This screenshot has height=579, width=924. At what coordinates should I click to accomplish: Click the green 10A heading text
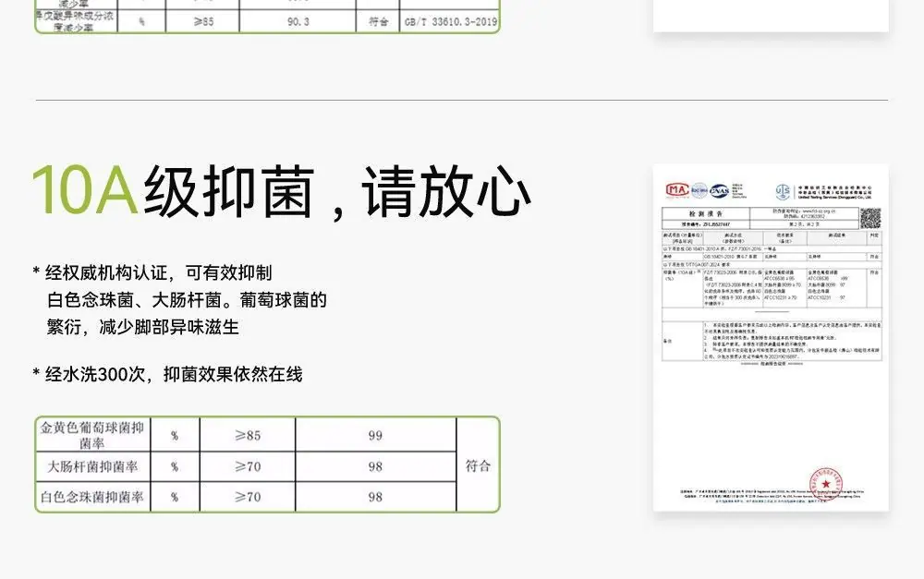click(x=85, y=191)
